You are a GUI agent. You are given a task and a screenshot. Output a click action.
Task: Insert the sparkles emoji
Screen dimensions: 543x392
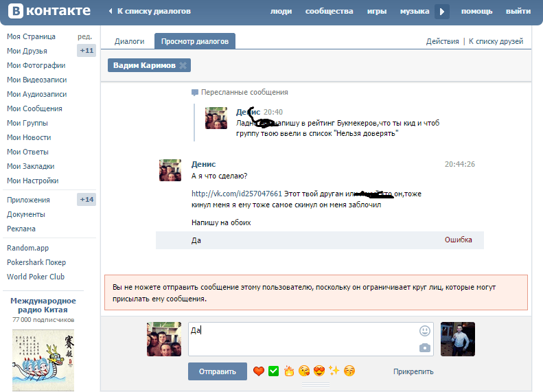tap(334, 371)
